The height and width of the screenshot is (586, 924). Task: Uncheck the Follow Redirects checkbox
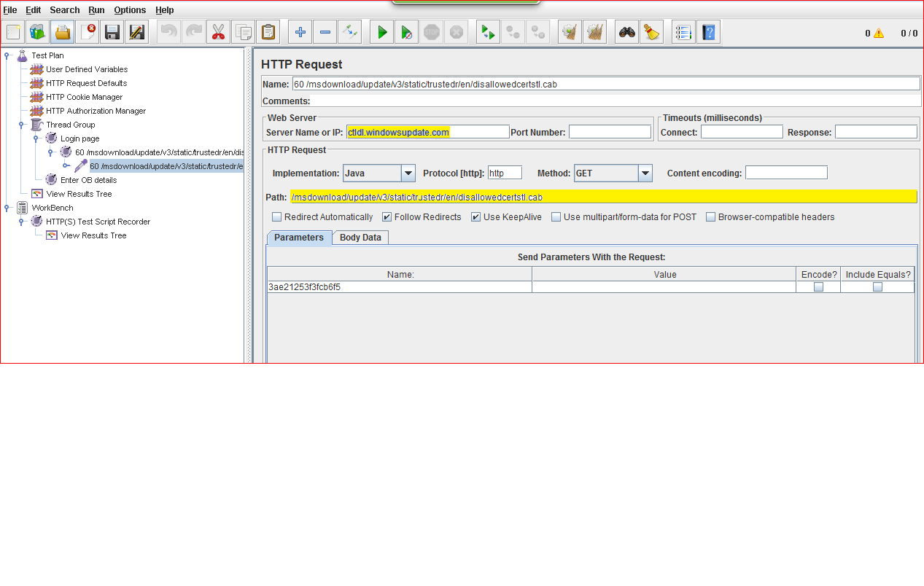click(x=387, y=217)
